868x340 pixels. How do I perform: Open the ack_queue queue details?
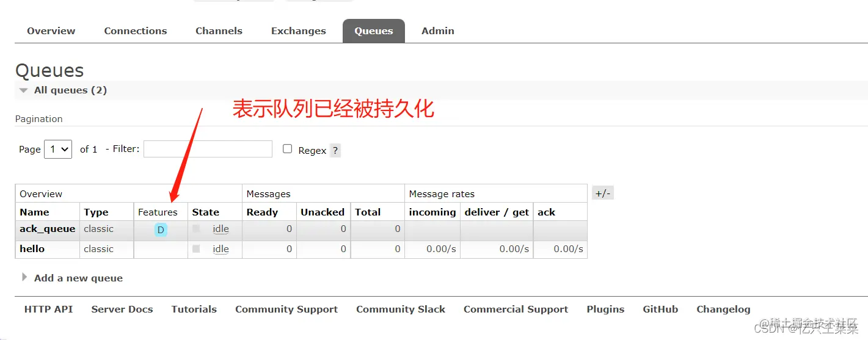point(48,229)
